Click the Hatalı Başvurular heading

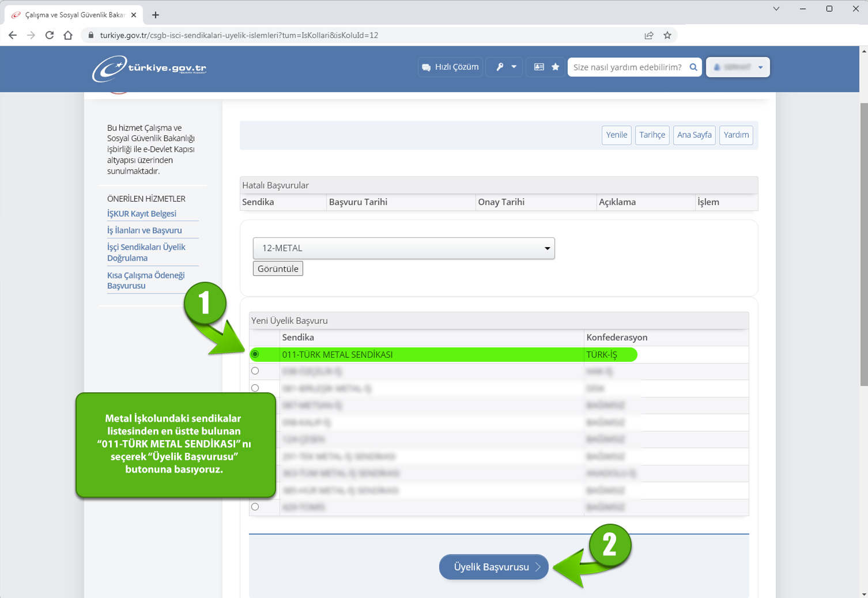[276, 186]
